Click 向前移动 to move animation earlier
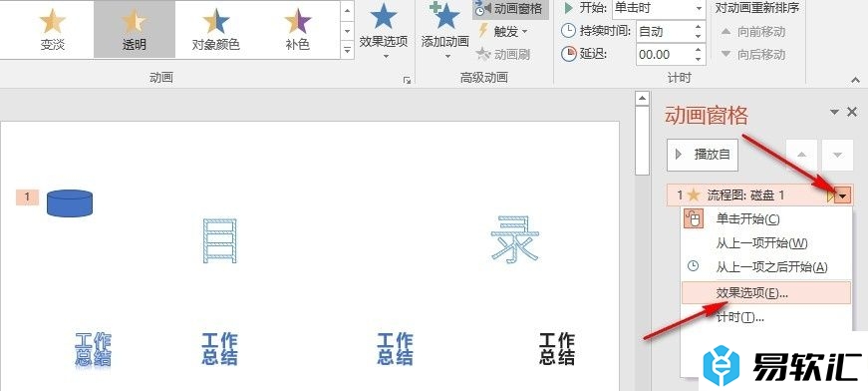The image size is (868, 391). [x=753, y=32]
